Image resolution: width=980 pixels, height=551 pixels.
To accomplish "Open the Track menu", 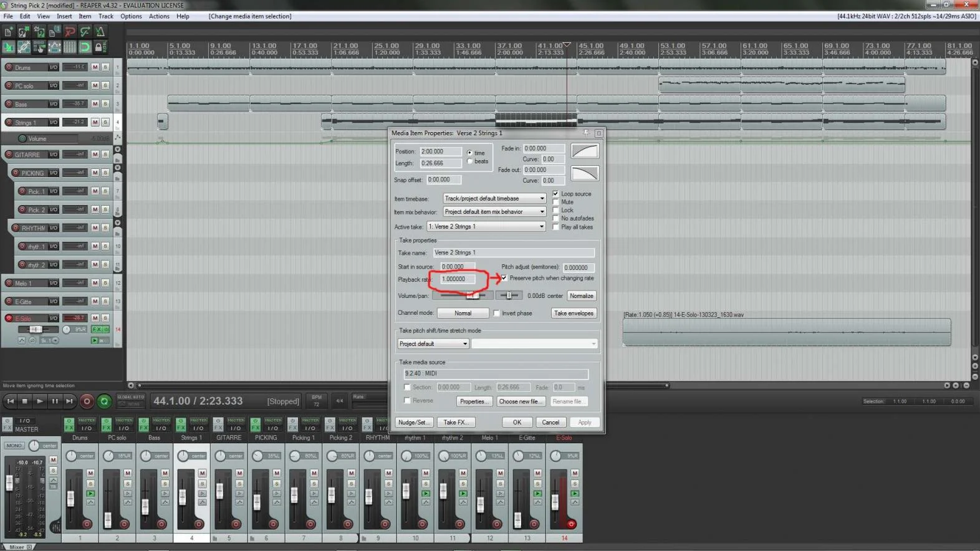I will coord(106,16).
